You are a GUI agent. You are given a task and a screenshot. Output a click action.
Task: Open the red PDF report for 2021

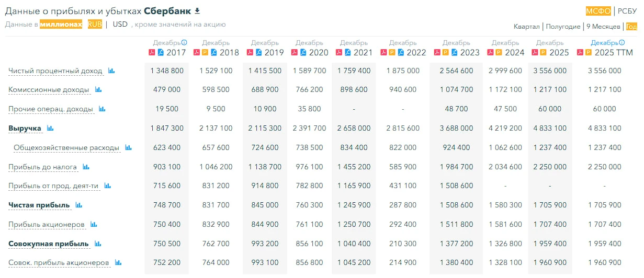point(340,52)
